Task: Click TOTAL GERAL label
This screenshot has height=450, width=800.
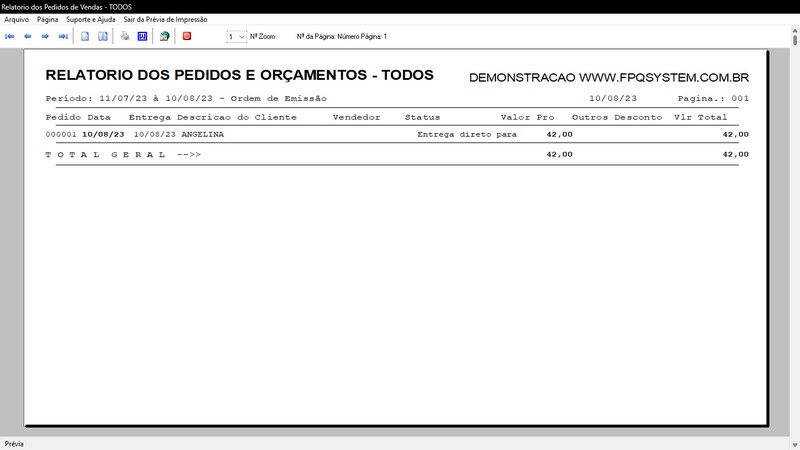Action: pos(123,155)
